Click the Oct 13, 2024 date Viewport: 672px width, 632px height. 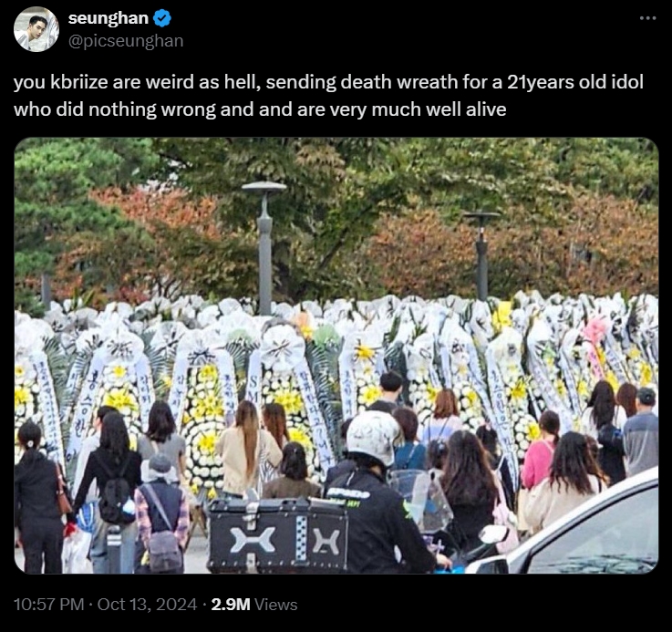click(147, 604)
